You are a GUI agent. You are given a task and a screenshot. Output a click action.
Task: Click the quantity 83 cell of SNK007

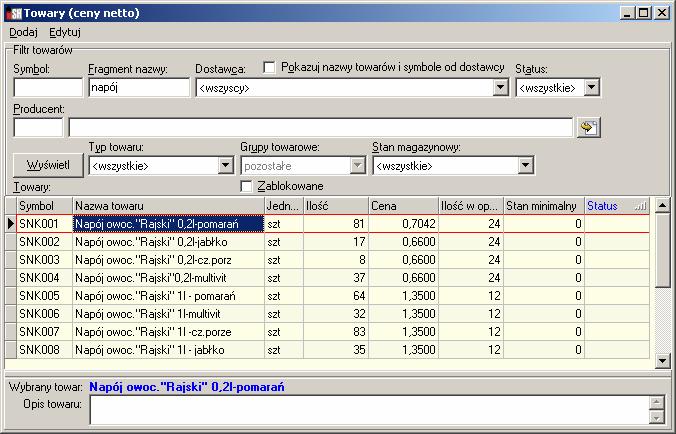tap(336, 332)
